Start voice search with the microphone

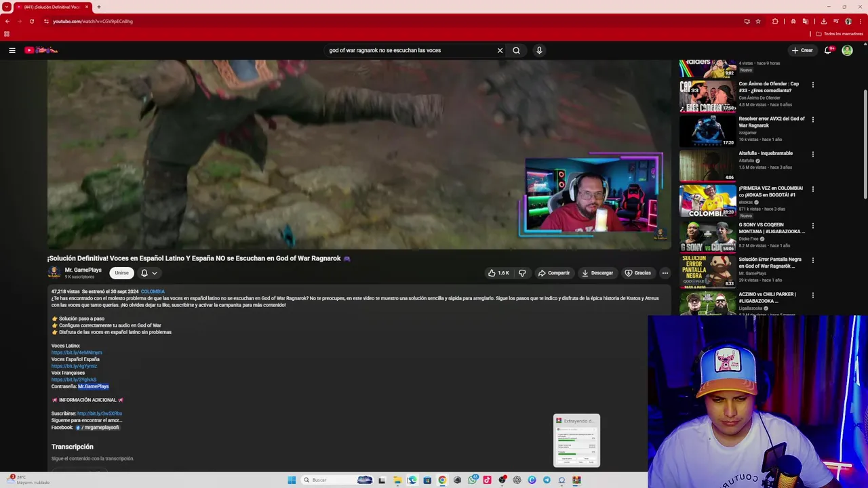[539, 50]
